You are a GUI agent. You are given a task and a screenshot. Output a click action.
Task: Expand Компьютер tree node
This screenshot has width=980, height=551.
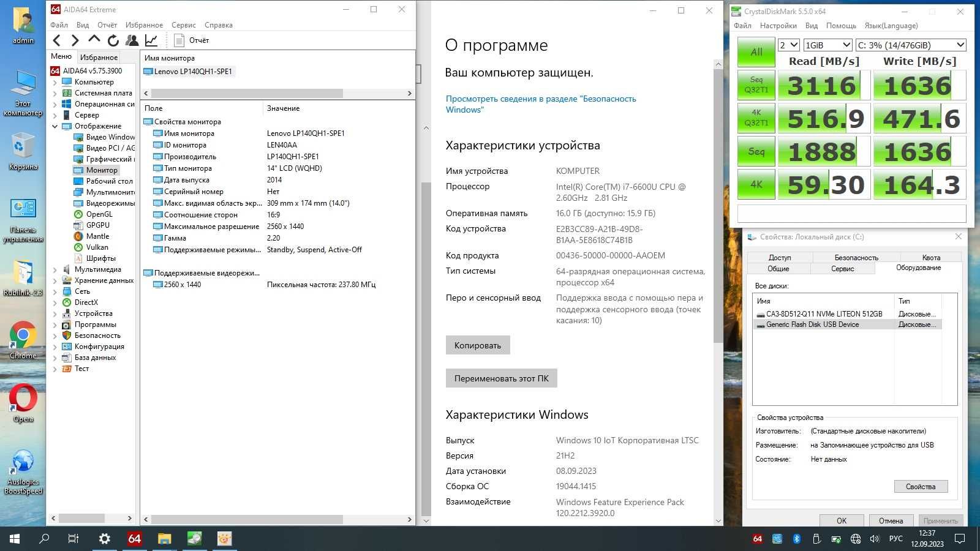coord(55,82)
